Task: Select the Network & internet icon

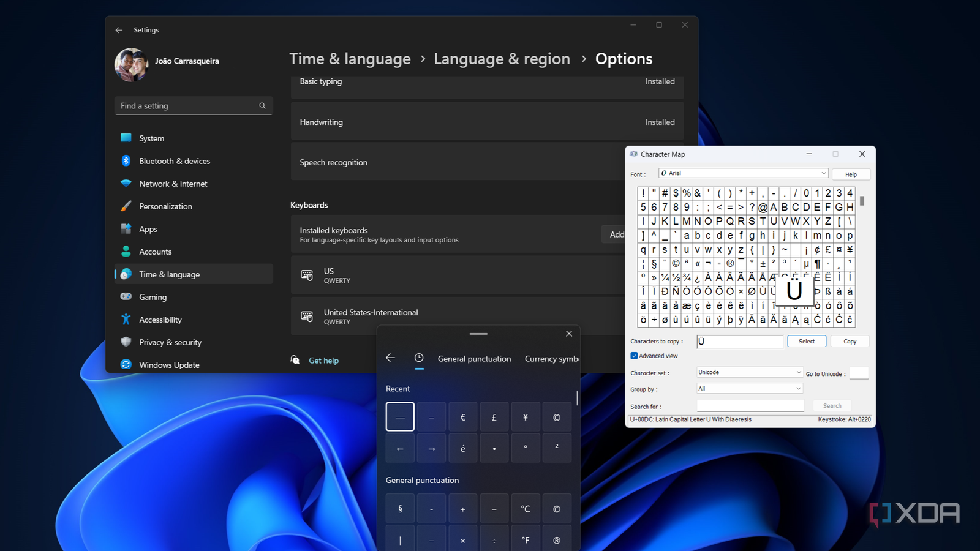Action: pos(126,183)
